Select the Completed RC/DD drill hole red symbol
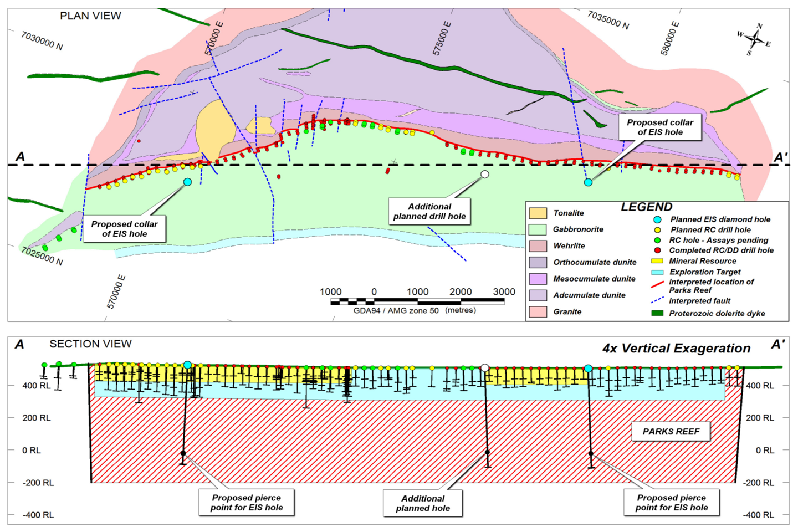798x532 pixels. click(657, 250)
